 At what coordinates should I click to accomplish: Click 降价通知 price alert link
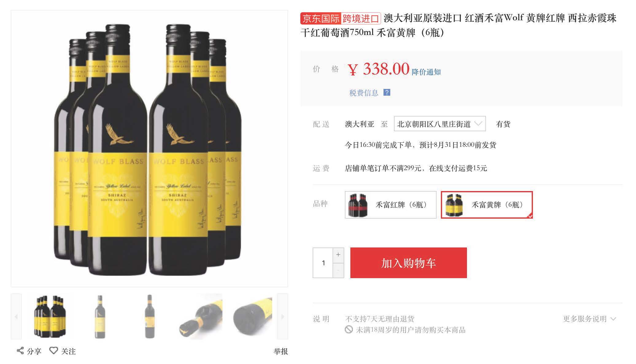426,72
